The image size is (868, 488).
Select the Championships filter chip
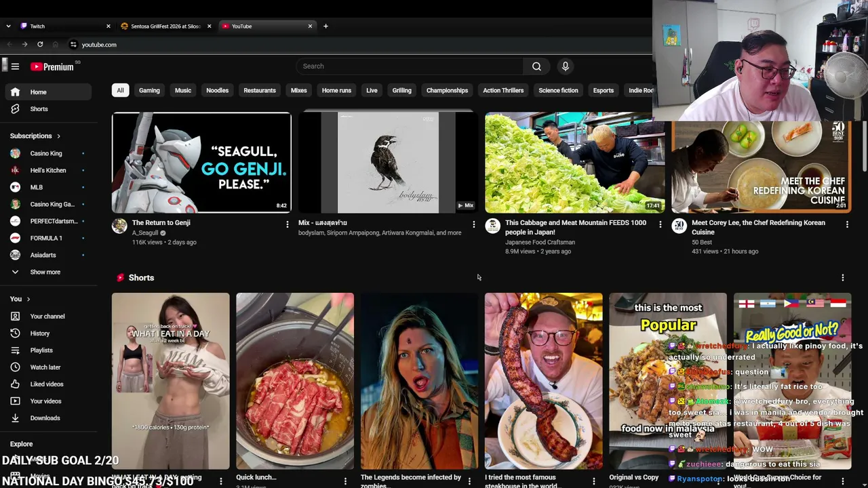(447, 91)
